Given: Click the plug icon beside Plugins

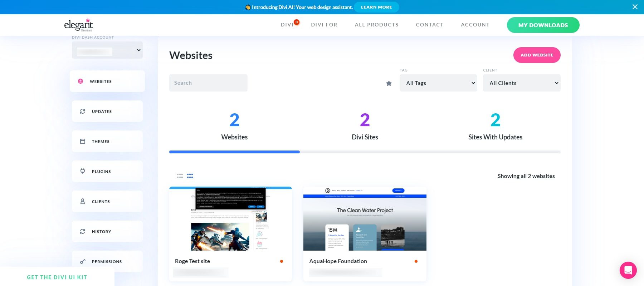Looking at the screenshot, I should click(x=83, y=171).
